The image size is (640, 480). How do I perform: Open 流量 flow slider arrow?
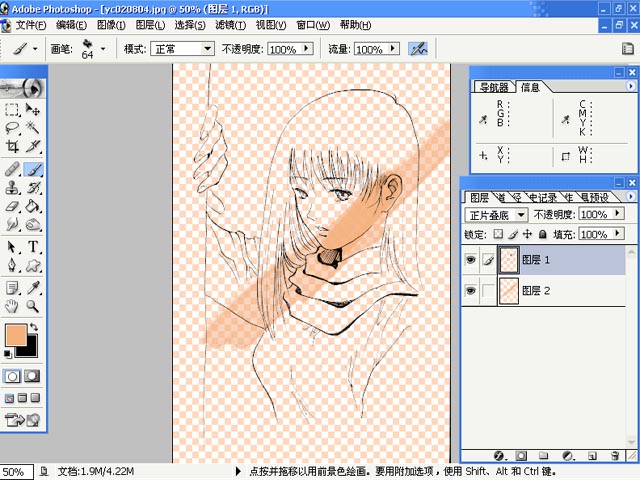pos(393,49)
